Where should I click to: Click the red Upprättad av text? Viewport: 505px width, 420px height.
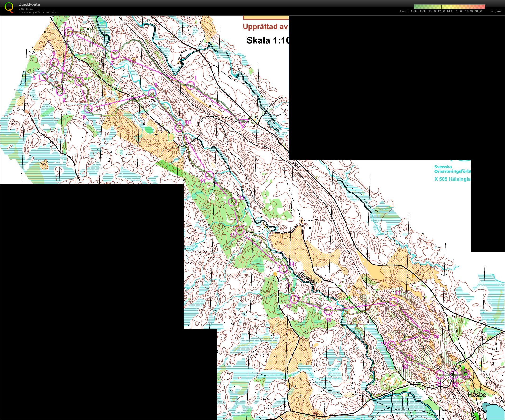pos(266,27)
